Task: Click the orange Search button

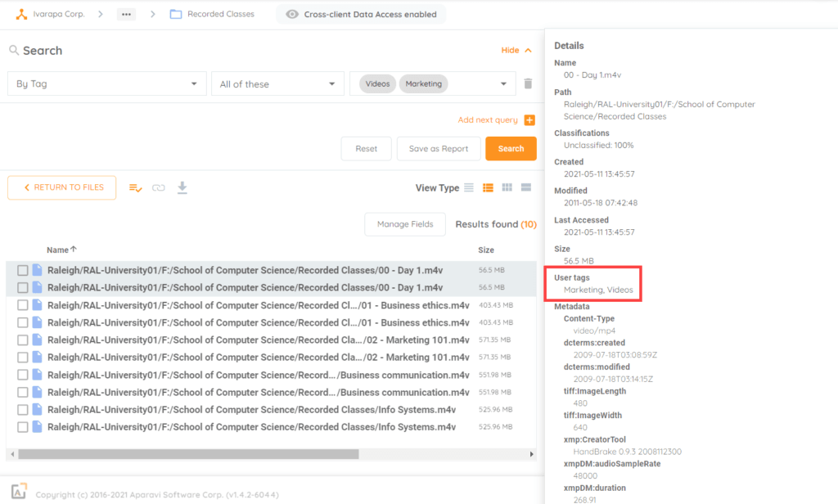Action: pos(511,149)
